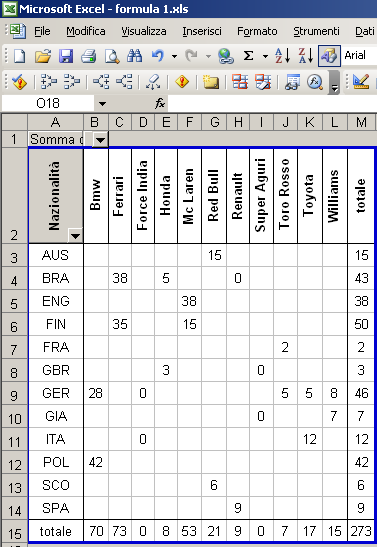Open the Dati menu

click(x=365, y=31)
